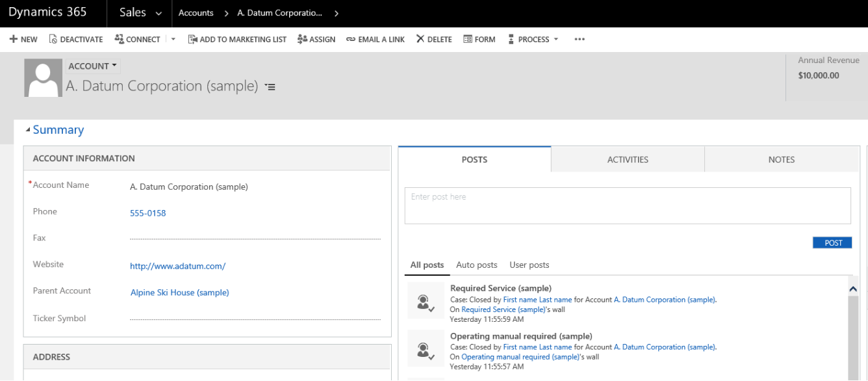The image size is (868, 381).
Task: Click First name Last name in Operating manual post
Action: 537,348
